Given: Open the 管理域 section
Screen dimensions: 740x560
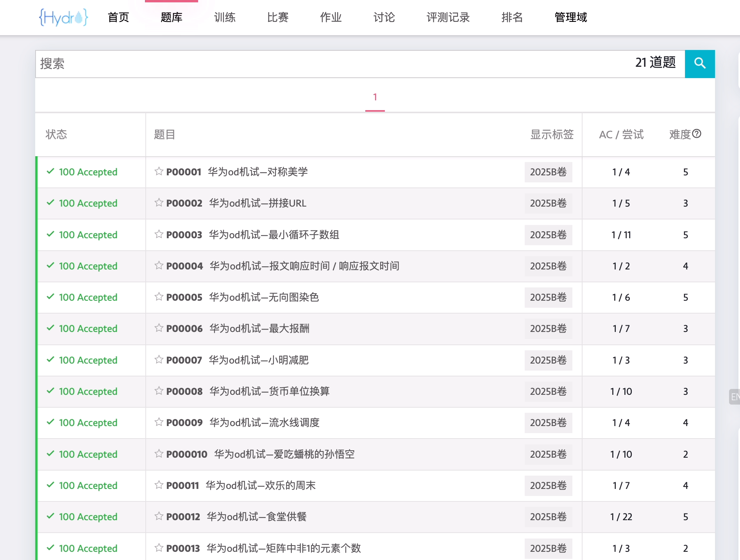Looking at the screenshot, I should tap(570, 17).
